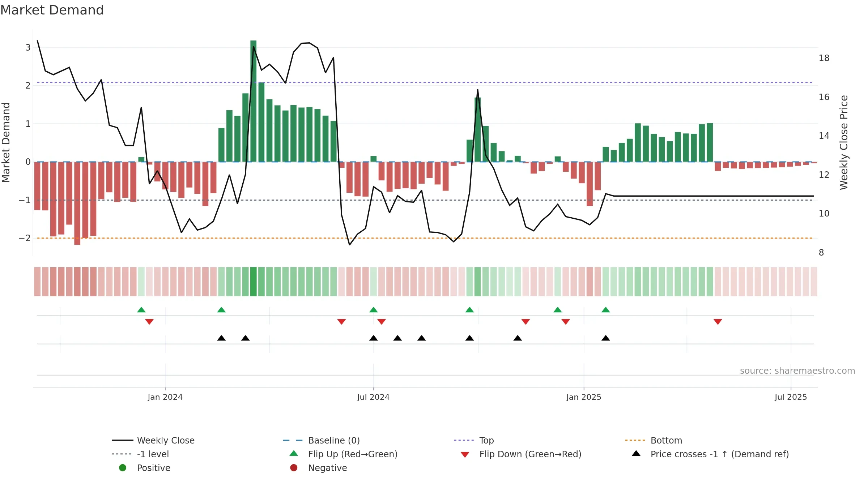Click the 8 tick on price axis
The width and height of the screenshot is (868, 488).
(x=821, y=252)
